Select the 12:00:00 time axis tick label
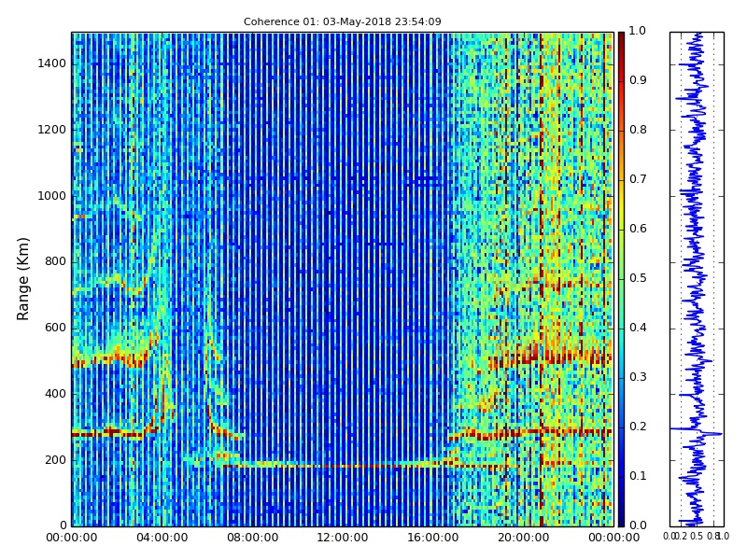The height and width of the screenshot is (560, 747). 343,539
